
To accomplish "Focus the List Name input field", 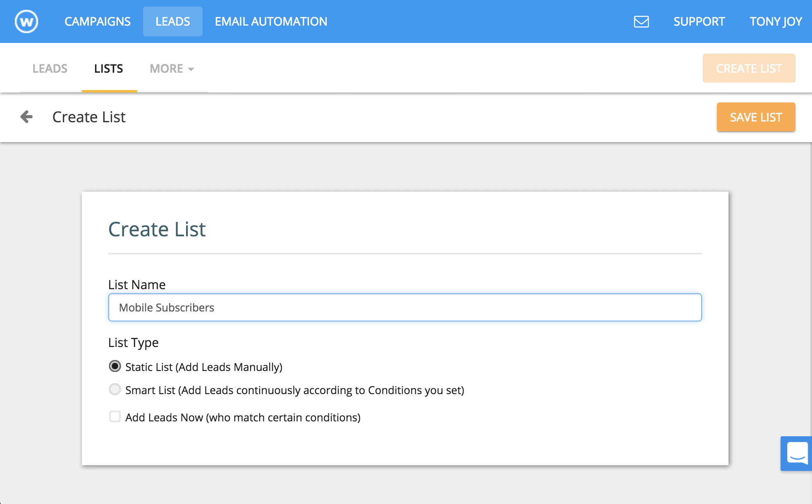I will [x=405, y=307].
